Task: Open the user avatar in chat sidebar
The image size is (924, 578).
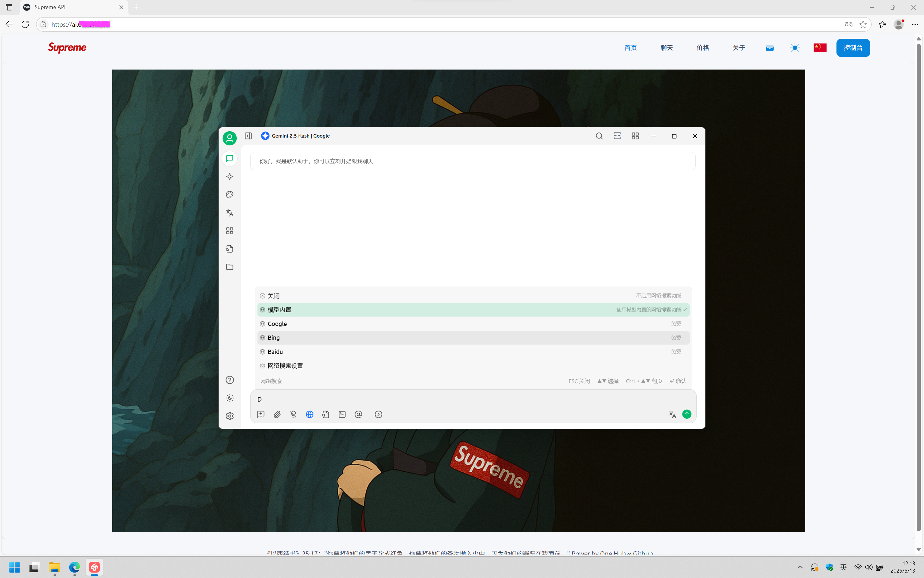Action: point(229,138)
